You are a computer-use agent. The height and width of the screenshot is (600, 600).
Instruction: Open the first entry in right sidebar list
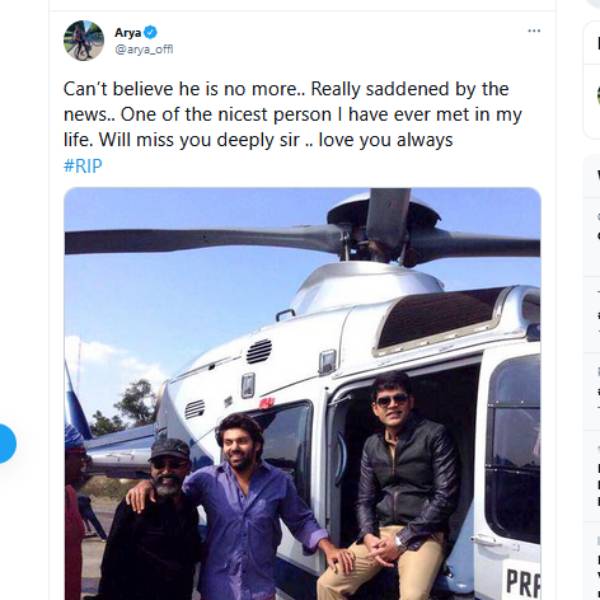pos(594,220)
